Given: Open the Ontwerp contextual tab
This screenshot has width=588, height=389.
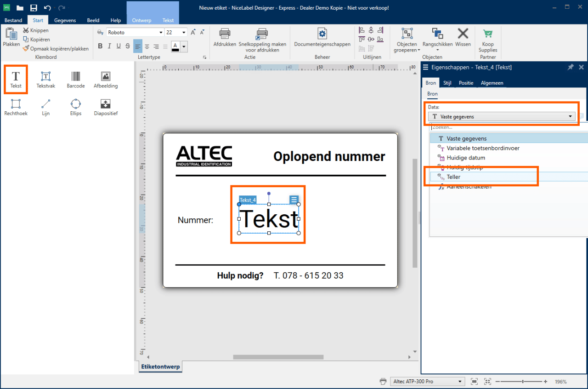Looking at the screenshot, I should (141, 20).
